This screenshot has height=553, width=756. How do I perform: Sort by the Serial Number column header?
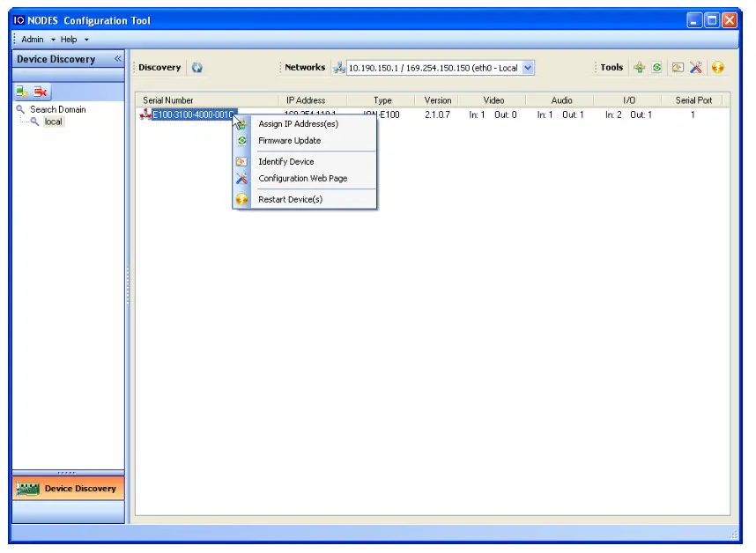(207, 100)
